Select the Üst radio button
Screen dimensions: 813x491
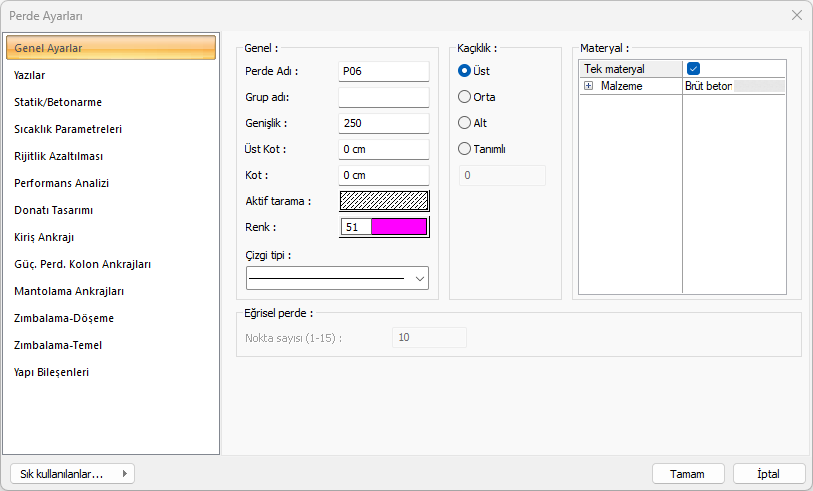click(x=464, y=71)
